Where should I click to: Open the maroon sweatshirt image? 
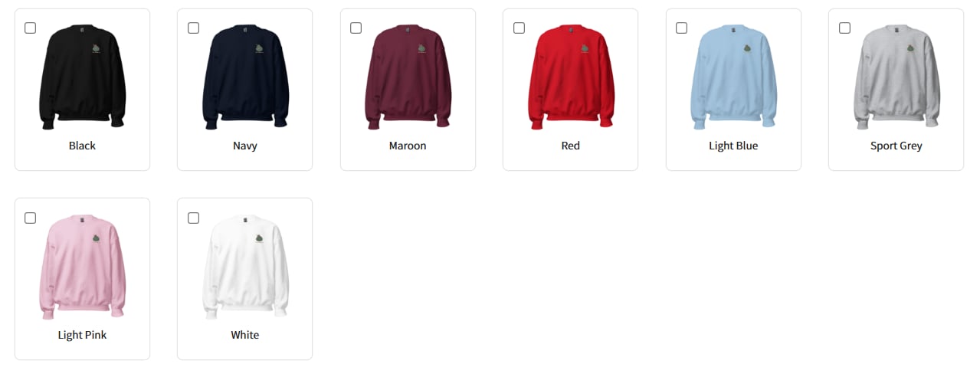408,77
